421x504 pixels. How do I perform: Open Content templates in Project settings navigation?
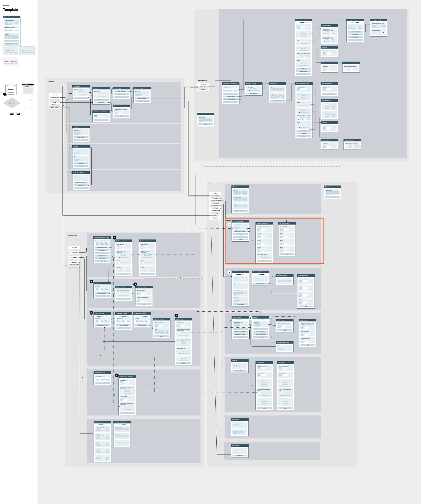pyautogui.click(x=215, y=201)
